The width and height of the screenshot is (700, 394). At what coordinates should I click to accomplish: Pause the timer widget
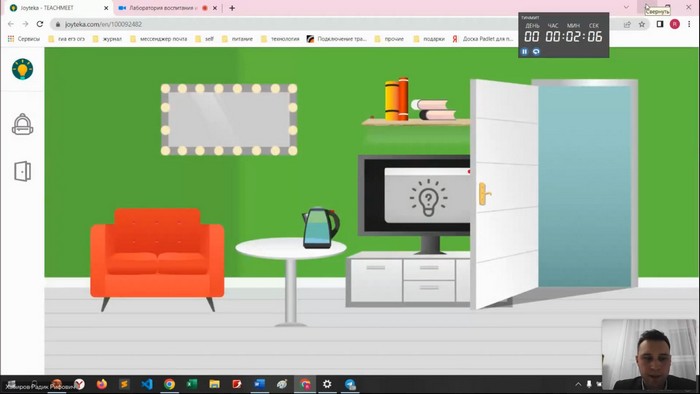click(525, 52)
